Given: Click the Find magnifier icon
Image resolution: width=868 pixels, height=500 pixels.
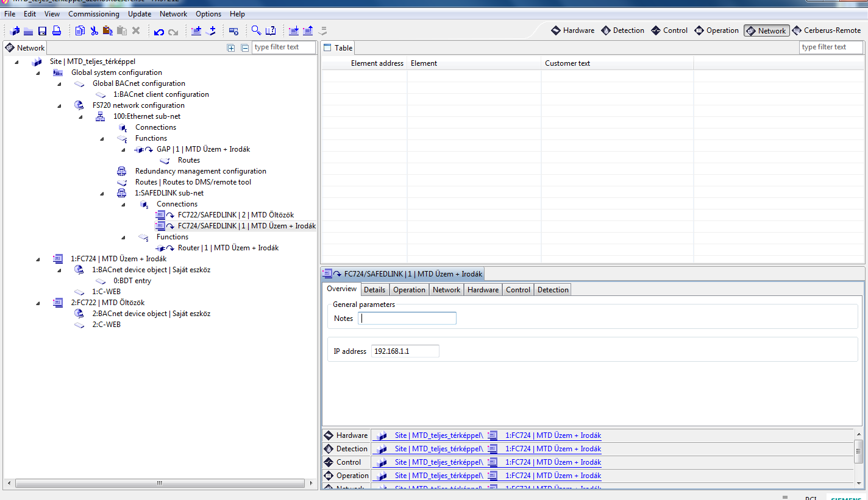Looking at the screenshot, I should [x=257, y=31].
